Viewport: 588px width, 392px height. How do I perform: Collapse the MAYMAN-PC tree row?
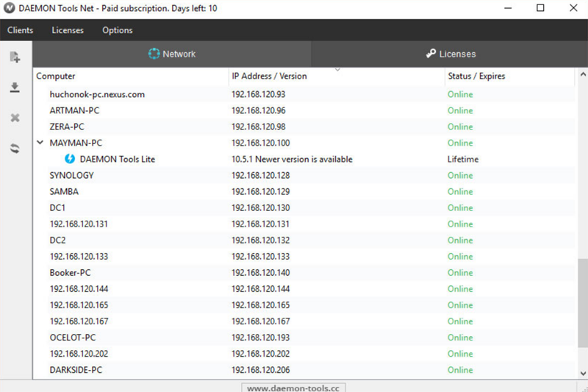pos(40,143)
